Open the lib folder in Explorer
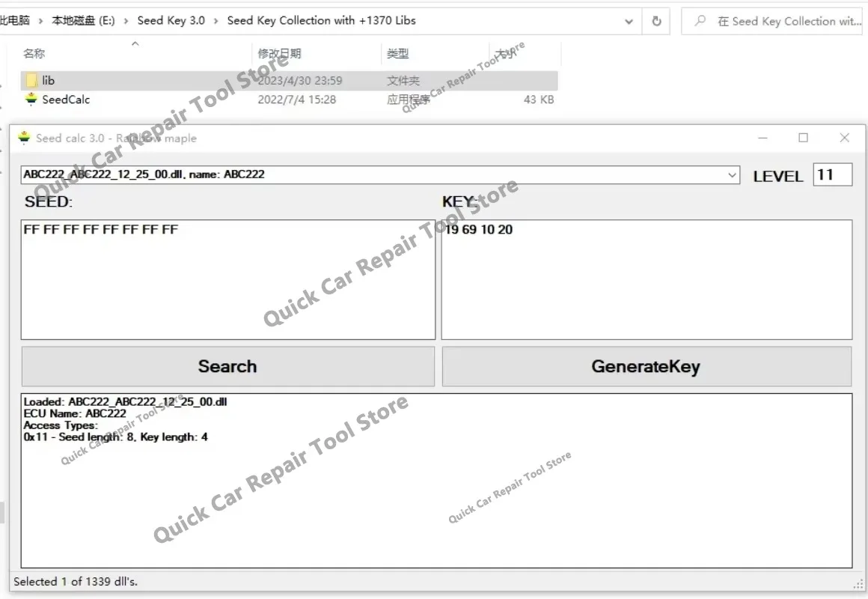This screenshot has width=868, height=599. click(48, 80)
